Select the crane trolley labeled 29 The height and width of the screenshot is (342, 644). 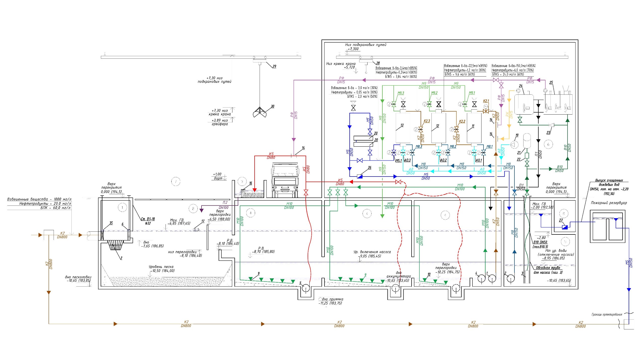point(260,61)
